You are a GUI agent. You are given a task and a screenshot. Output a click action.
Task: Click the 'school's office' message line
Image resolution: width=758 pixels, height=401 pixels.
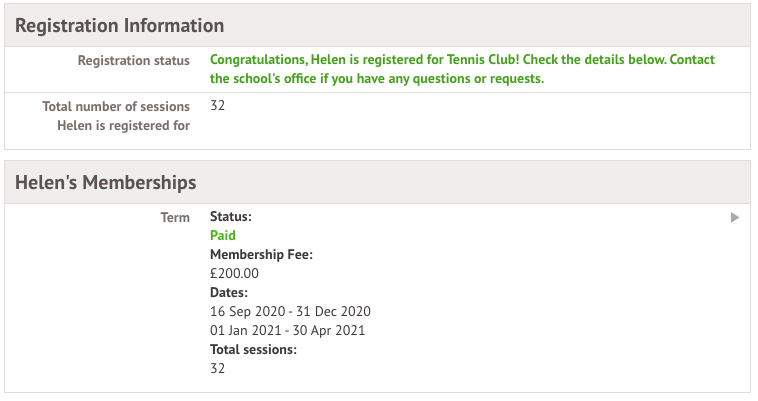[x=376, y=79]
